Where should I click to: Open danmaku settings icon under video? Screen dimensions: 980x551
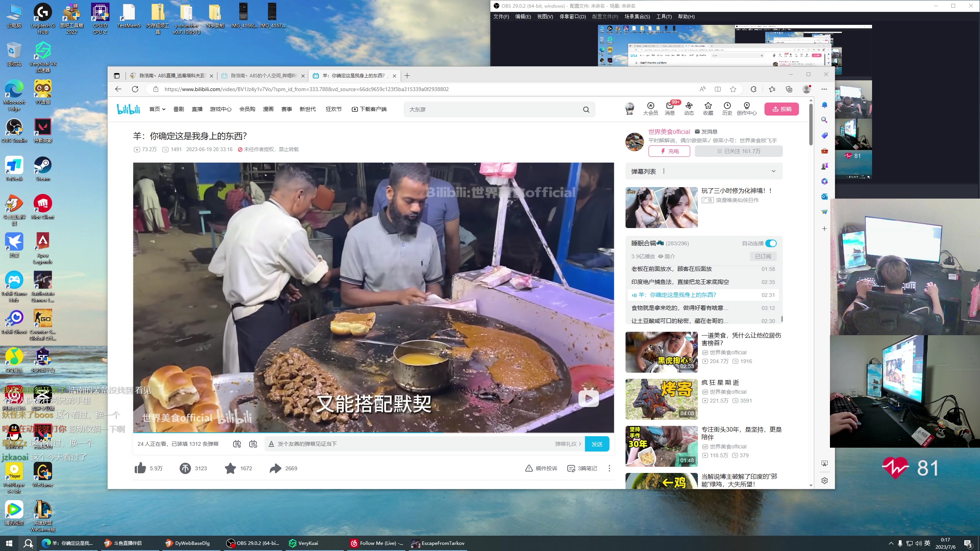tap(253, 444)
